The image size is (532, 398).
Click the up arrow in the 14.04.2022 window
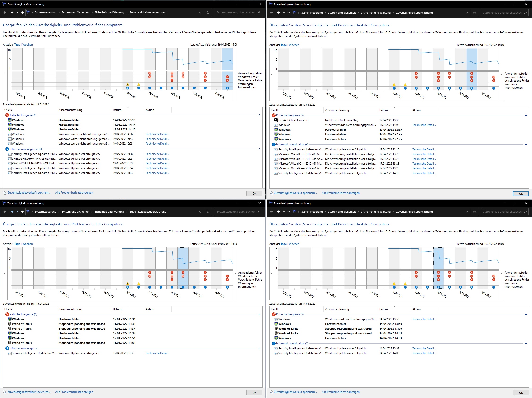[x=289, y=212]
